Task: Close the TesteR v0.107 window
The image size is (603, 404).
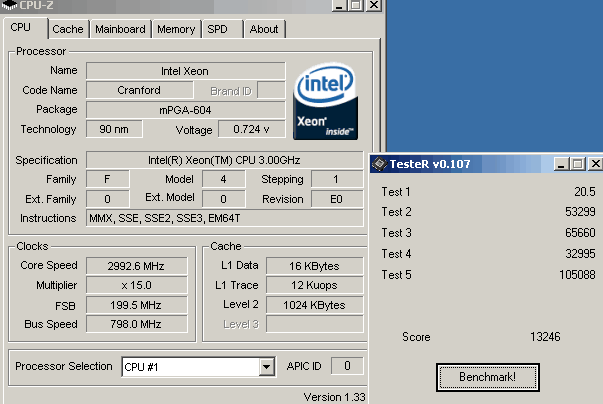Action: point(595,164)
